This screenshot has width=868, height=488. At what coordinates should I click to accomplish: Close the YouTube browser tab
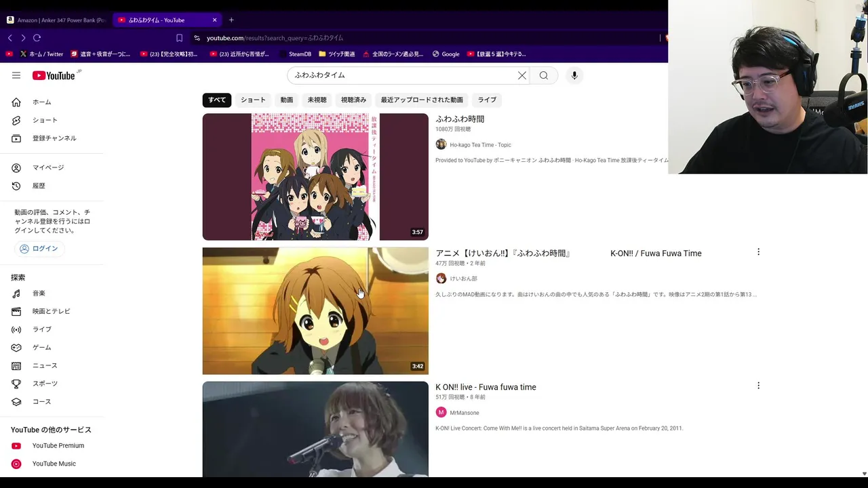(x=215, y=20)
